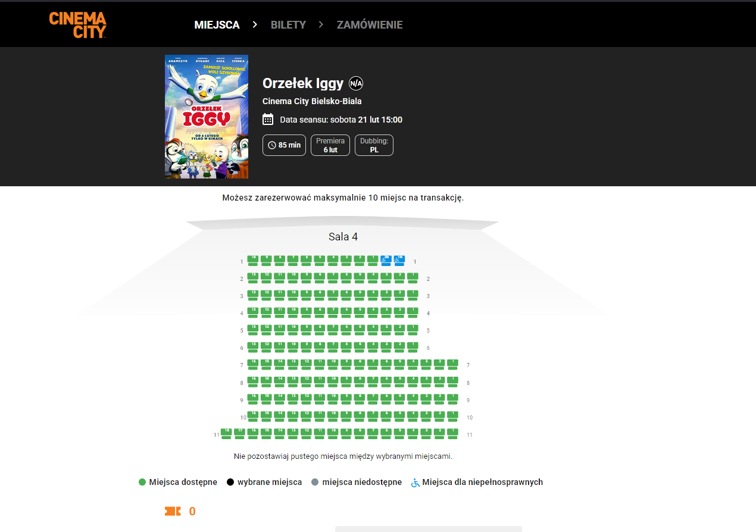Open the Miejsca step tab

tap(217, 25)
